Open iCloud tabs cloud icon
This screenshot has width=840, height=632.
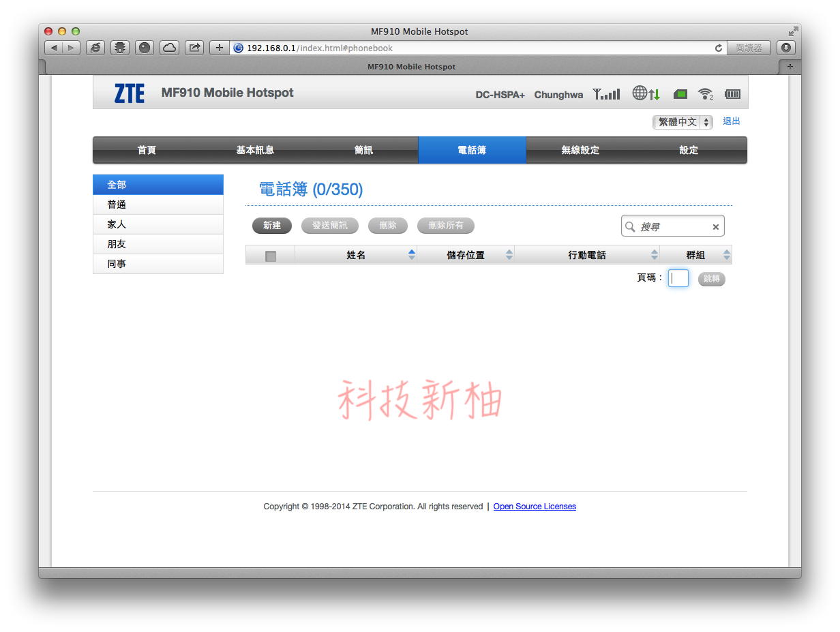[170, 48]
